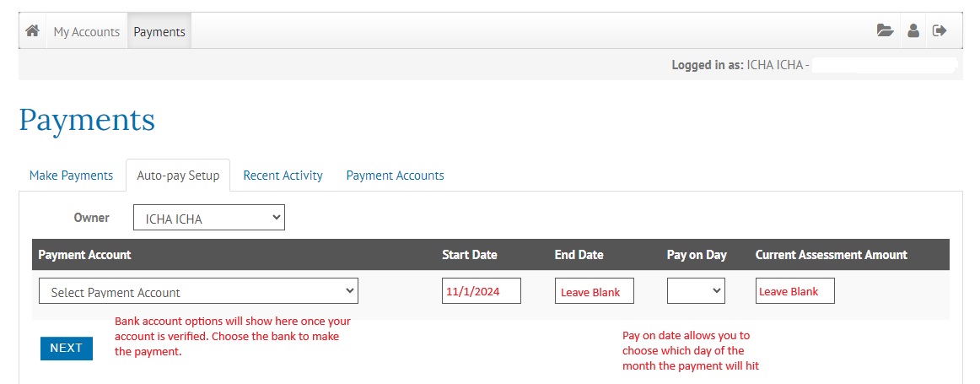Click the End Date field
Image resolution: width=980 pixels, height=384 pixels.
594,291
